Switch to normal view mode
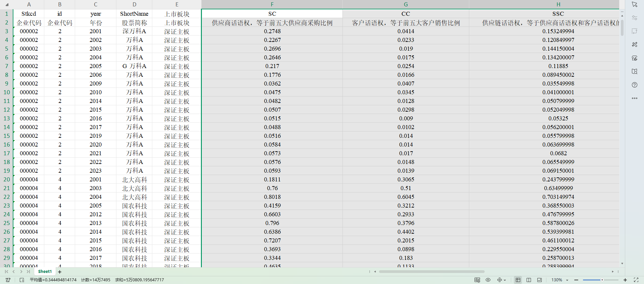The width and height of the screenshot is (644, 284). (518, 280)
